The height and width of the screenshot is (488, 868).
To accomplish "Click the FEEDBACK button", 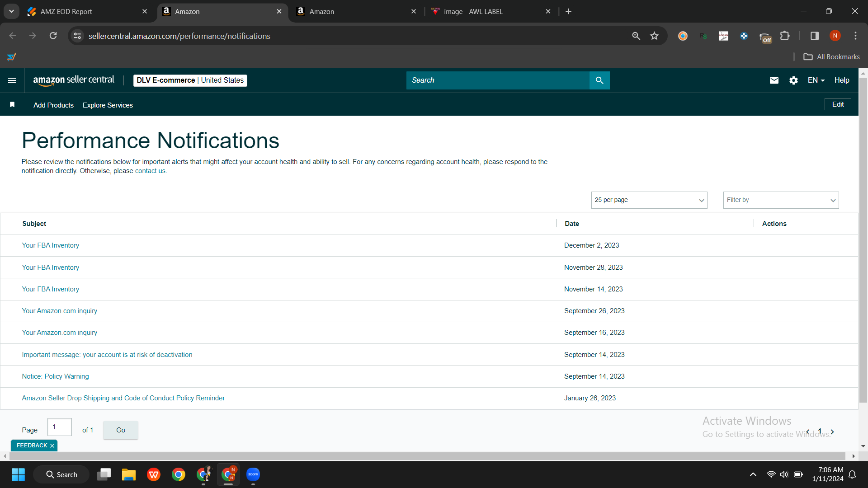I will (x=32, y=446).
